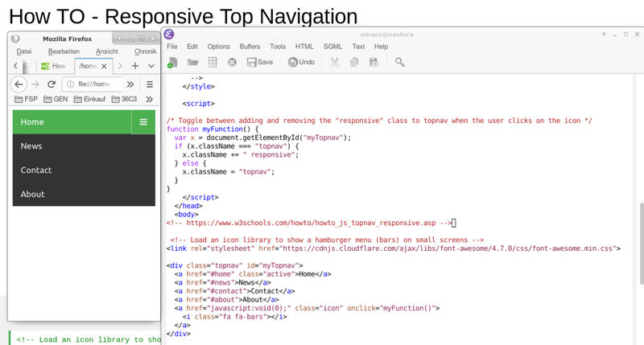The height and width of the screenshot is (345, 644).
Task: Open Firefox Ansicht menu
Action: click(107, 51)
